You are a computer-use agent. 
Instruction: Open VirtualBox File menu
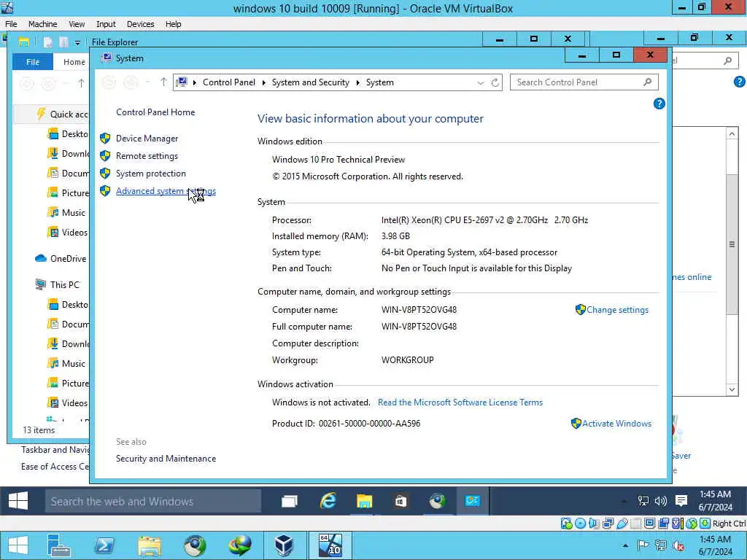[11, 24]
